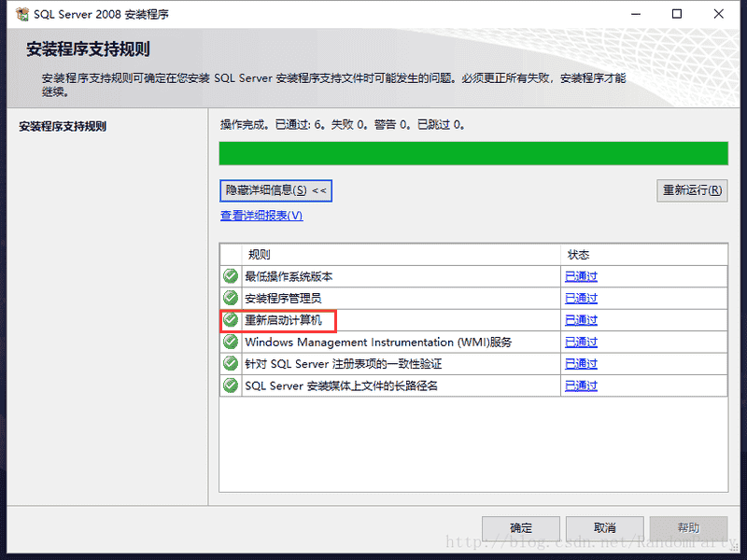Click the 确定 button
The height and width of the screenshot is (560, 747).
tap(521, 528)
